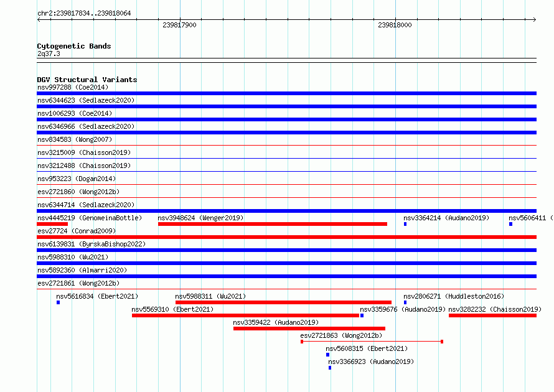Open nsv5892360 (Almarri2020) variant label

82,270
